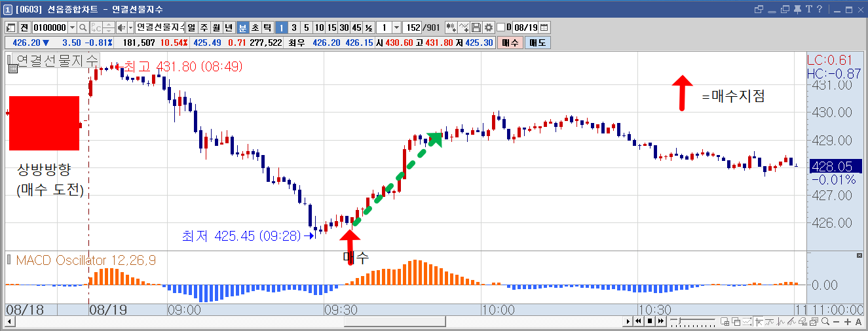The width and height of the screenshot is (868, 331).
Task: Zoom out with the minus icon
Action: (x=837, y=321)
